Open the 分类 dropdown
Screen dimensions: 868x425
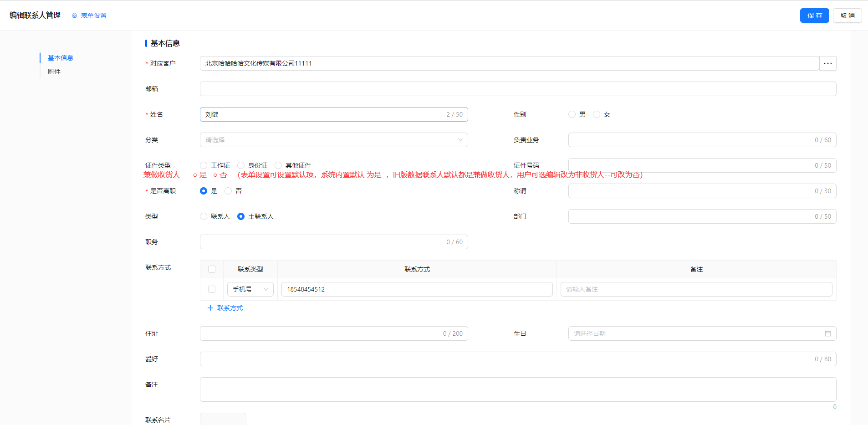click(x=334, y=140)
